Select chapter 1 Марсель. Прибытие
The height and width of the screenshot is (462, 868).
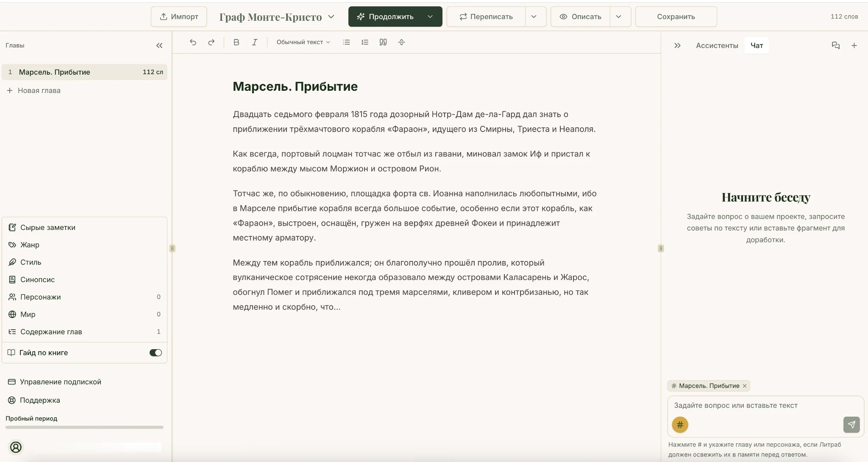pyautogui.click(x=84, y=72)
